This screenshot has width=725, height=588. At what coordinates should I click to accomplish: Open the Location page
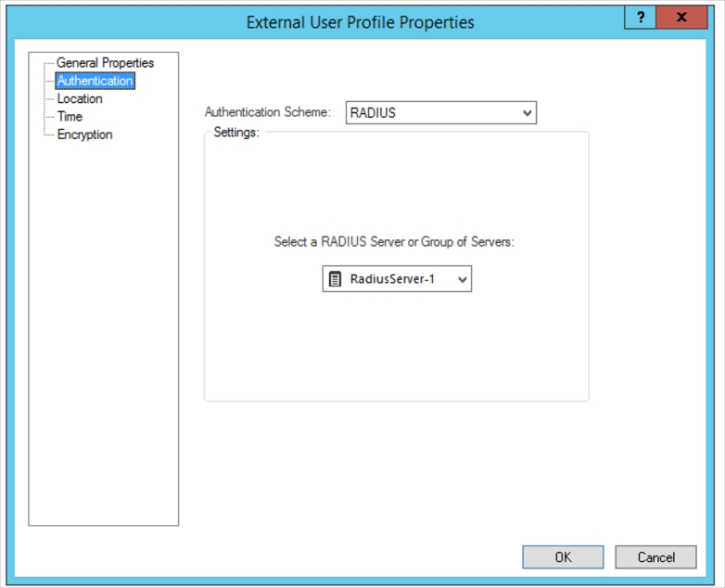tap(80, 98)
